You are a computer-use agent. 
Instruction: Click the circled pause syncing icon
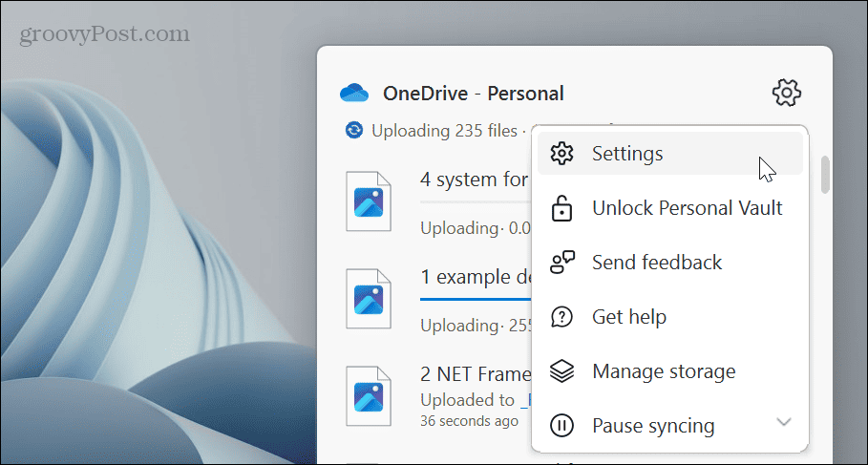click(x=563, y=425)
